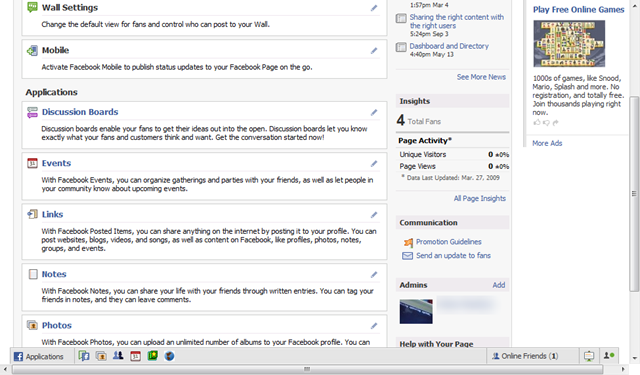Edit Discussion Boards via its pencil icon
This screenshot has width=640, height=375.
[374, 112]
